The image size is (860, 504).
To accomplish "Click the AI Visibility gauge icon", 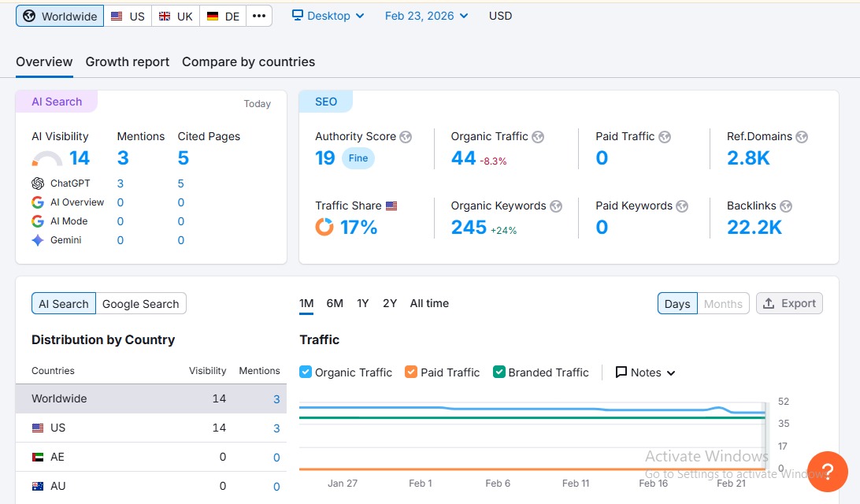I will [x=47, y=159].
